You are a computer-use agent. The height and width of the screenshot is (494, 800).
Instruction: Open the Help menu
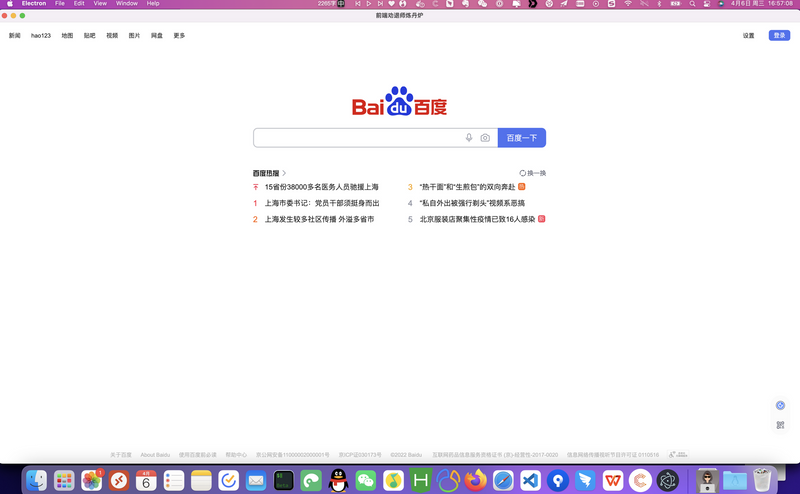pyautogui.click(x=153, y=4)
